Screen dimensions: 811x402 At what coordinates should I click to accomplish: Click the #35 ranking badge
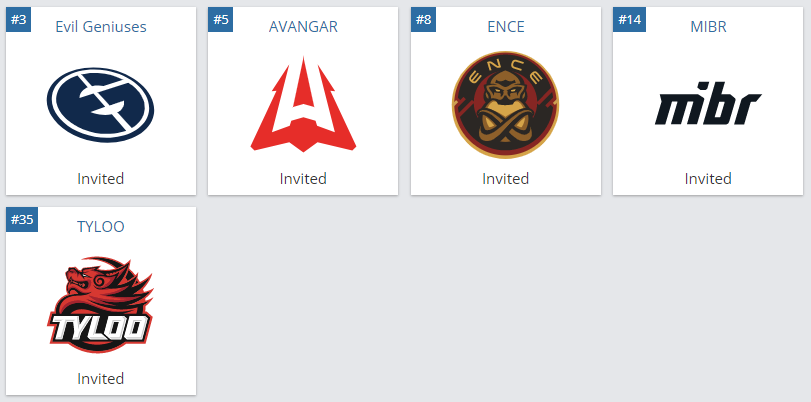click(x=22, y=219)
